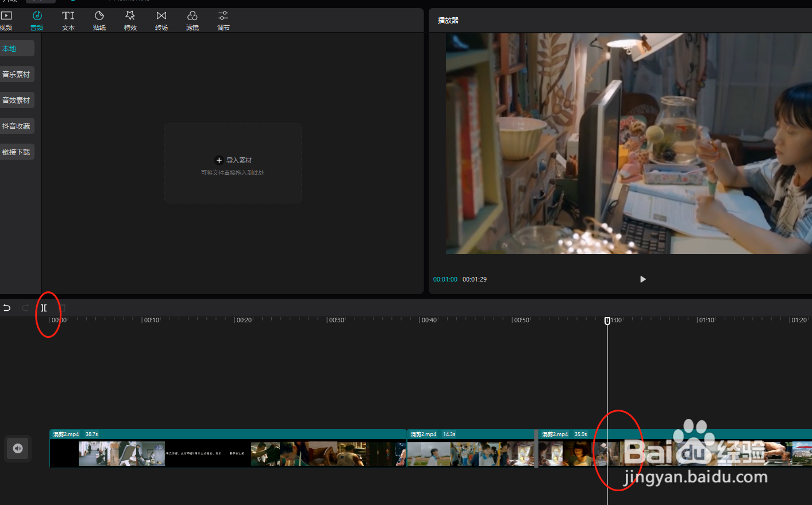Click the current time 00:01:00 readout
This screenshot has height=505, width=812.
click(x=445, y=279)
